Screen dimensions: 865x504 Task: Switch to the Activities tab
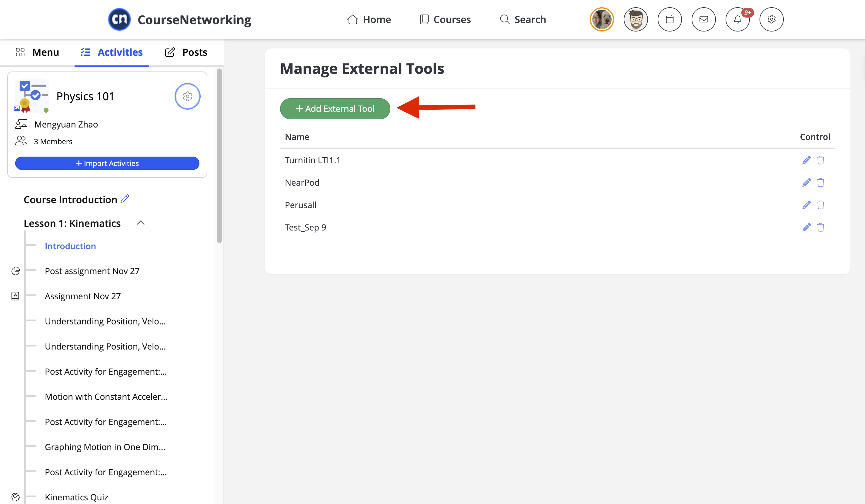coord(112,52)
